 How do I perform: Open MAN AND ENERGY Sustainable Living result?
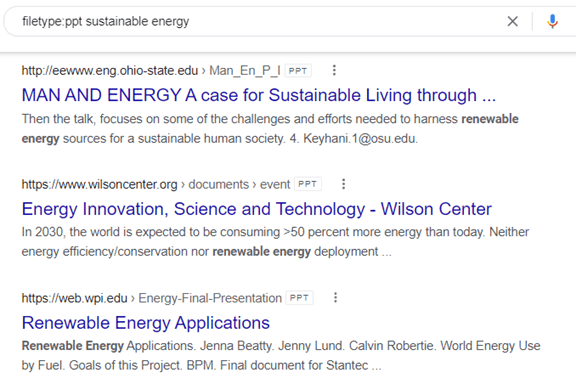pyautogui.click(x=259, y=95)
